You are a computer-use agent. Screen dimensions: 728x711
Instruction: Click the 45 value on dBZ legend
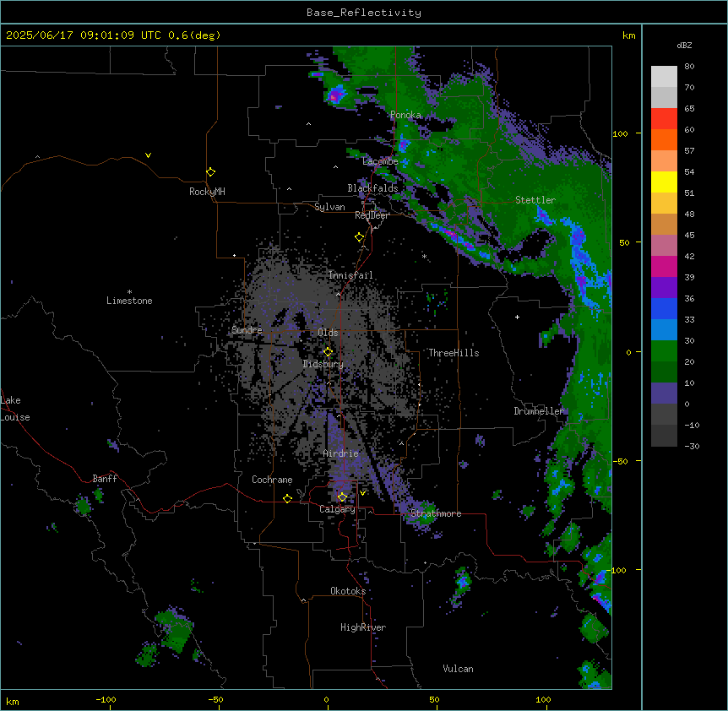[x=689, y=236]
